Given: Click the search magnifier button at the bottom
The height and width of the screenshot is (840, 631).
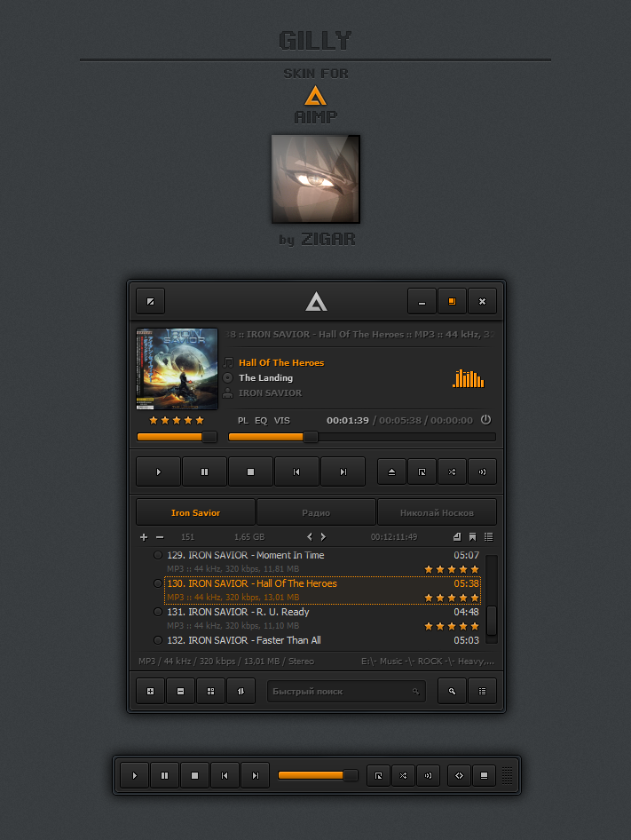Looking at the screenshot, I should pyautogui.click(x=452, y=691).
